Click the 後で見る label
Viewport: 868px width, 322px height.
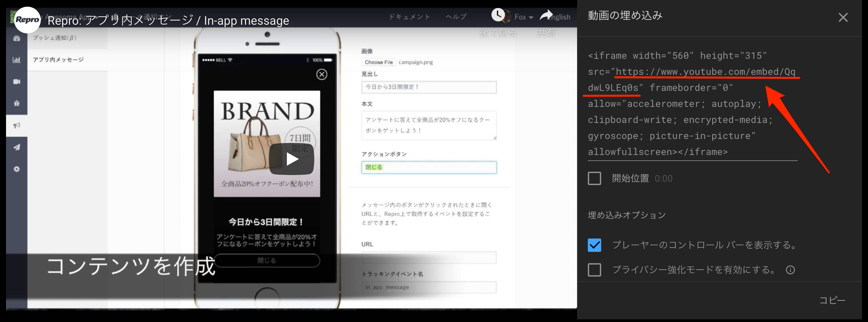pos(498,33)
